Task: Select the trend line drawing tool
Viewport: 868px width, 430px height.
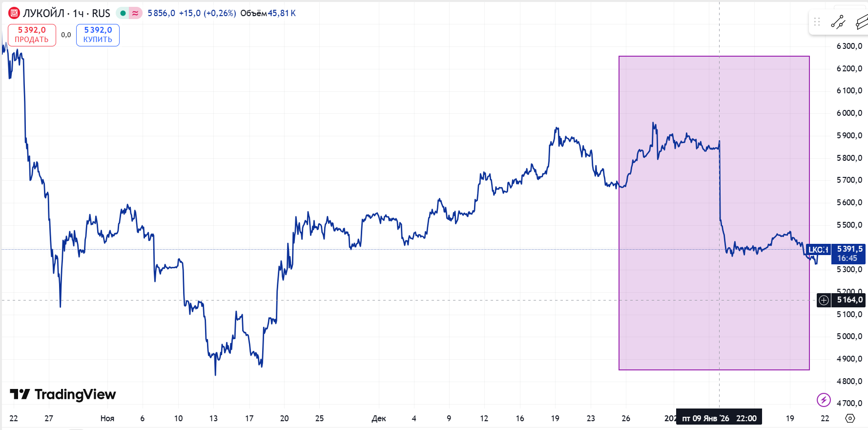Action: 838,22
